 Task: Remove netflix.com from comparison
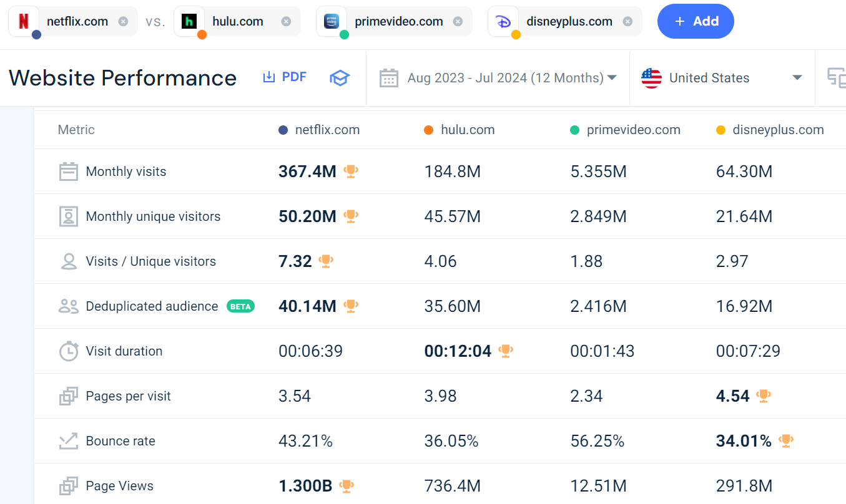click(123, 21)
